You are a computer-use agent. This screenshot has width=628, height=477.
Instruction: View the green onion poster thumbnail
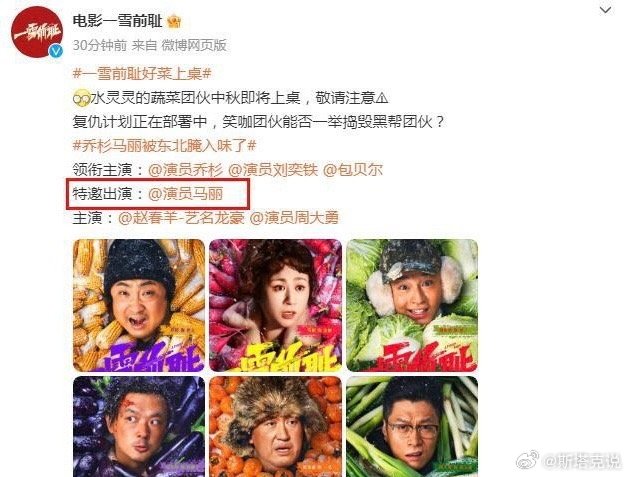[x=412, y=427]
